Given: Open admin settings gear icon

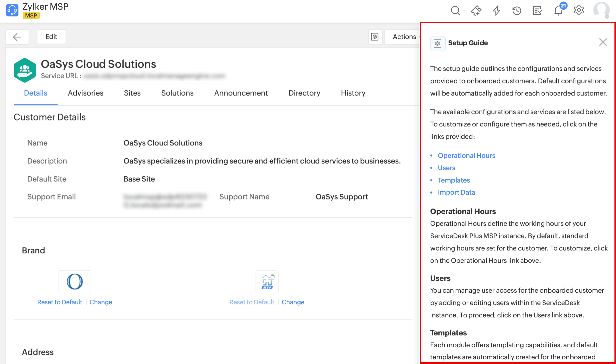Looking at the screenshot, I should (579, 11).
